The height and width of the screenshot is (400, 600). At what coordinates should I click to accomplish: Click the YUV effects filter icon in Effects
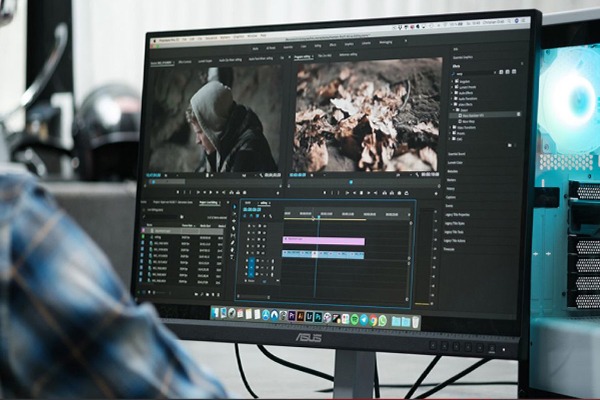pos(514,72)
